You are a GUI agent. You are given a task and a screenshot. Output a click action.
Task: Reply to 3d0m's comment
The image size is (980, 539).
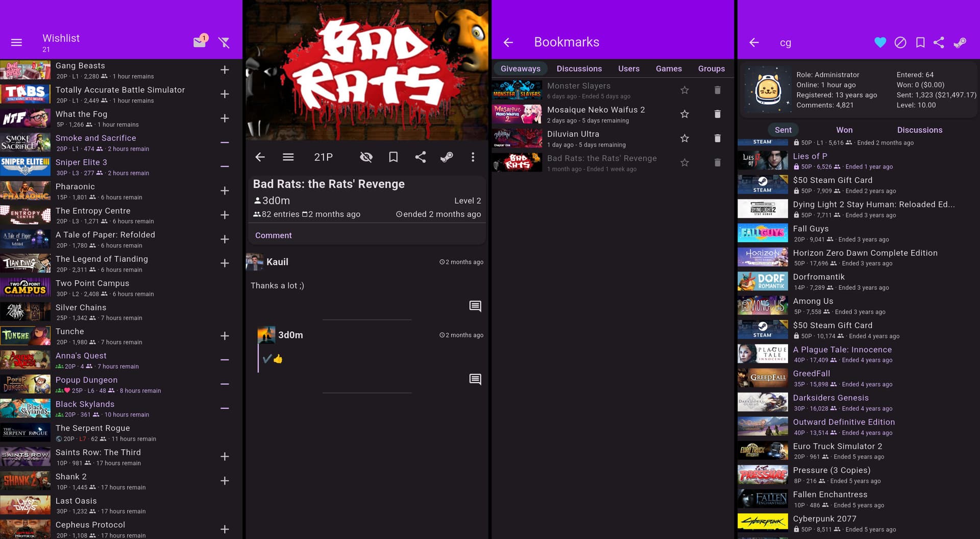[475, 379]
